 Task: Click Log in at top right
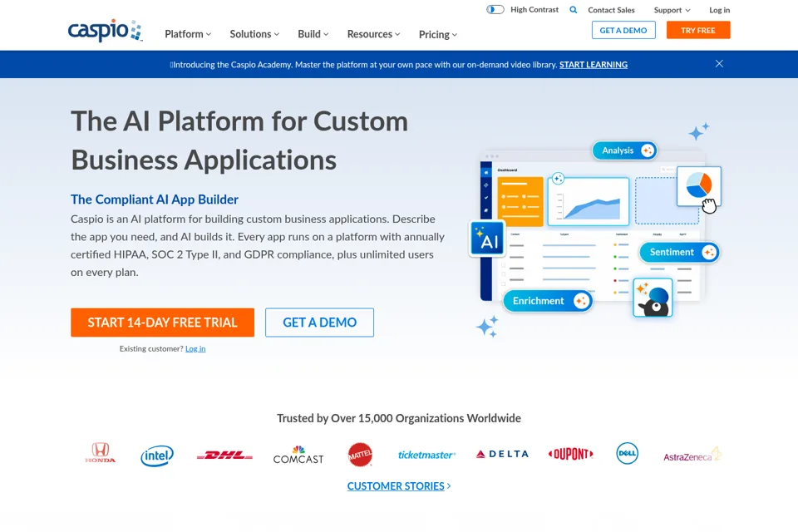point(719,10)
